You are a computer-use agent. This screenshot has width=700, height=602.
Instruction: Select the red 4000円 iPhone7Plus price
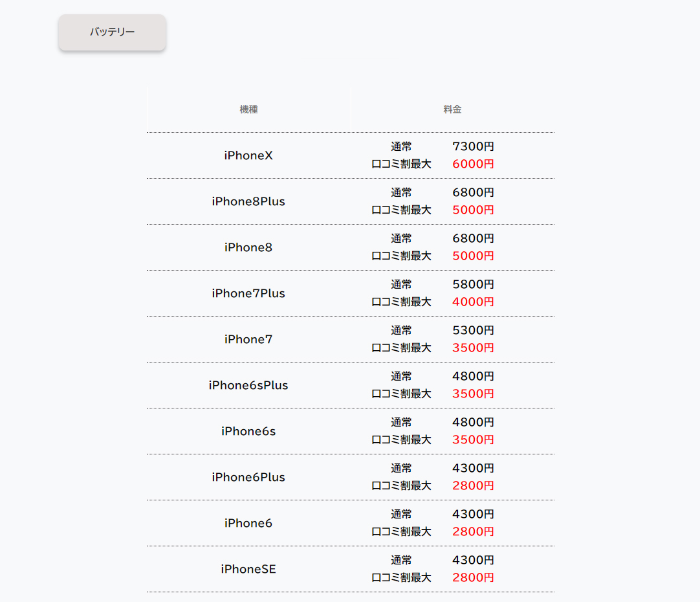[473, 302]
